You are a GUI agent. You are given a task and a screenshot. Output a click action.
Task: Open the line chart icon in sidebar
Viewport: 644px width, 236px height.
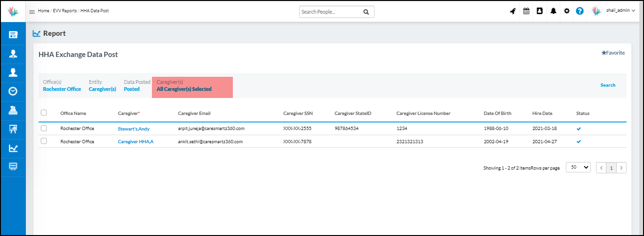(13, 148)
